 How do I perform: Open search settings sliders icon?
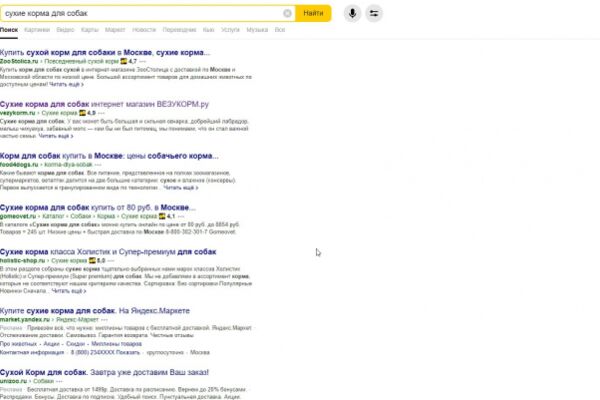[373, 13]
